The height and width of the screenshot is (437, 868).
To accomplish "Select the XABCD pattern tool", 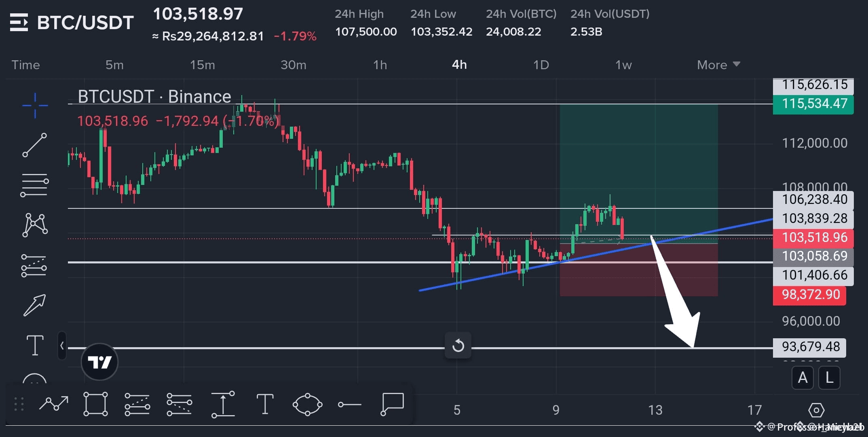I will coord(35,225).
